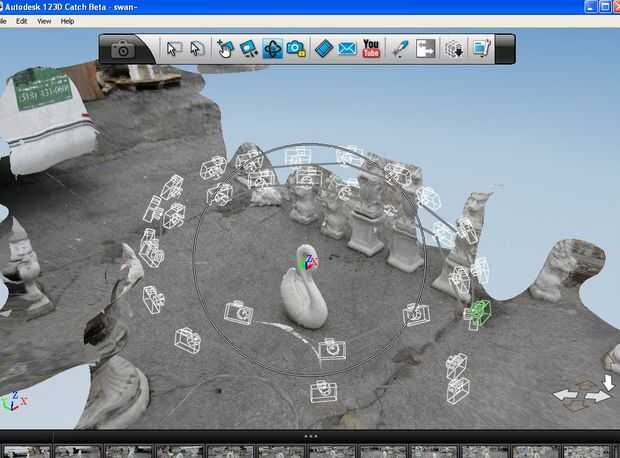Screen dimensions: 620x458
Task: Select the last visible photo thumbnail in the filmstrip
Action: [587, 452]
